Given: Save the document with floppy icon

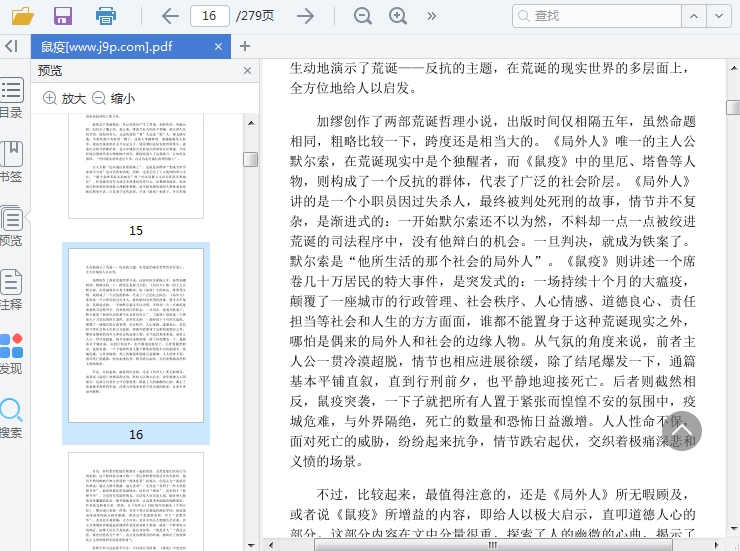Looking at the screenshot, I should (x=63, y=16).
